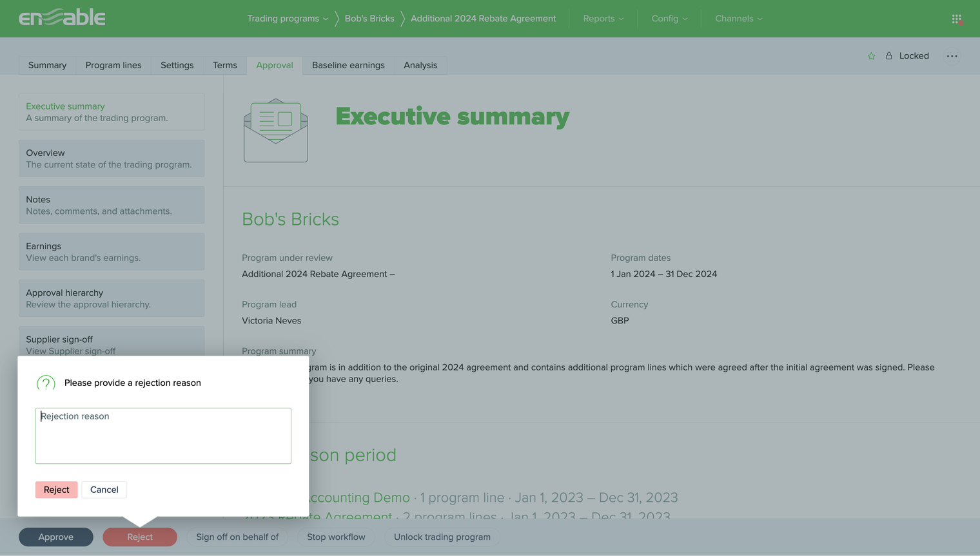Viewport: 980px width, 556px height.
Task: Click the program dates 1 Jan 2024 – 31 Dec 2024
Action: coord(664,274)
